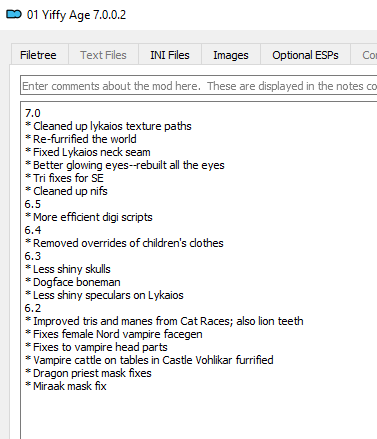Click 'Dragon priest mask fixes' line
The width and height of the screenshot is (377, 439).
click(88, 373)
